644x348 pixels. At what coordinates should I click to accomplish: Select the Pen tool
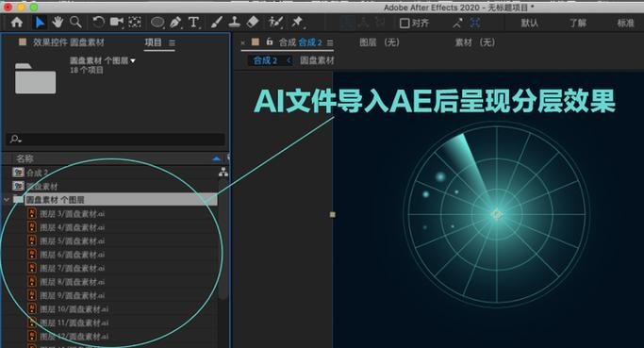pos(175,23)
